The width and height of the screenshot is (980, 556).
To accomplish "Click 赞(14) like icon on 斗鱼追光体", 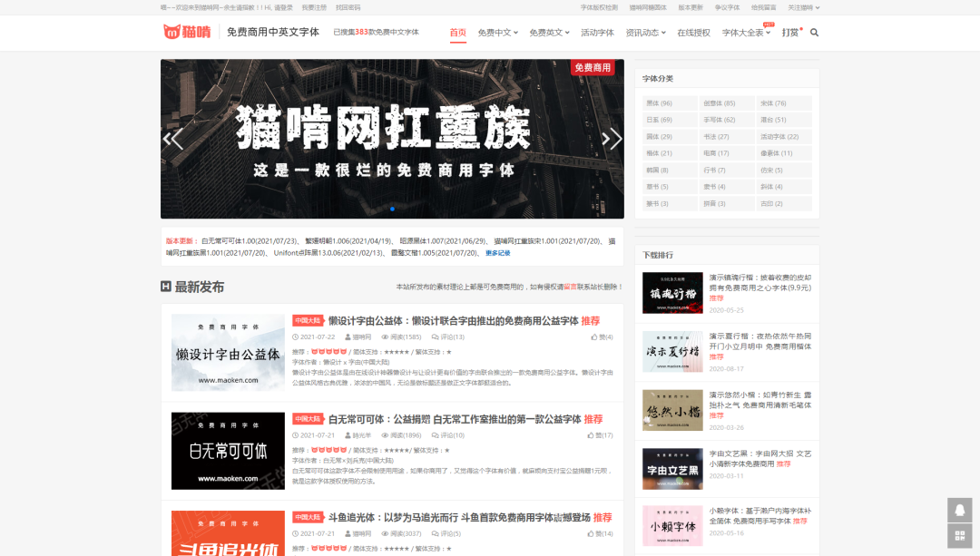I will [591, 533].
